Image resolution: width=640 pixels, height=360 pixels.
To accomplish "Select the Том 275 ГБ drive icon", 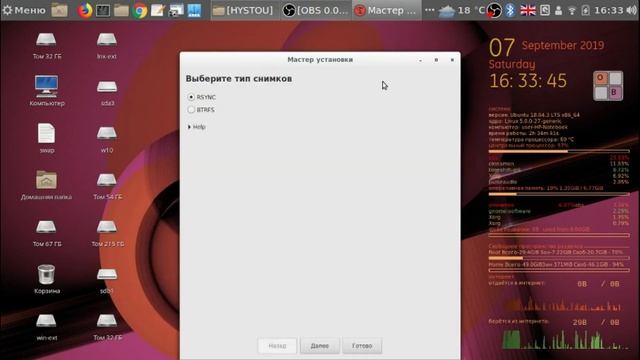I will (x=107, y=233).
